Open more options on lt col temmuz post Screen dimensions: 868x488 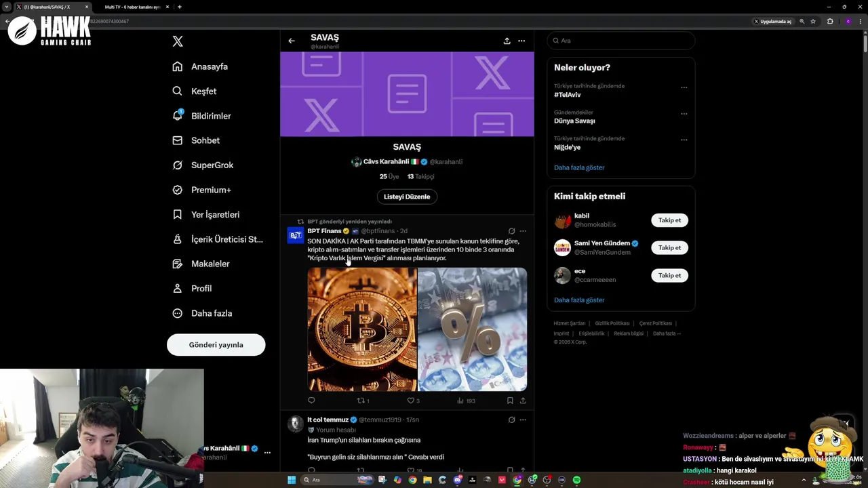[523, 420]
